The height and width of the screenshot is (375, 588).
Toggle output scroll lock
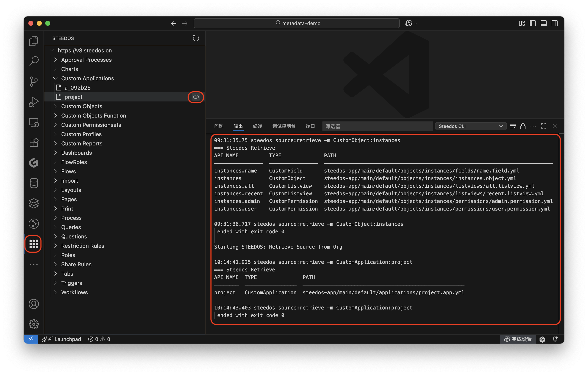tap(523, 126)
